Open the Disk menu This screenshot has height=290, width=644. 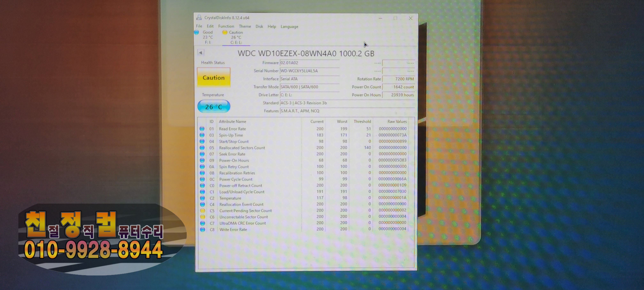[259, 26]
